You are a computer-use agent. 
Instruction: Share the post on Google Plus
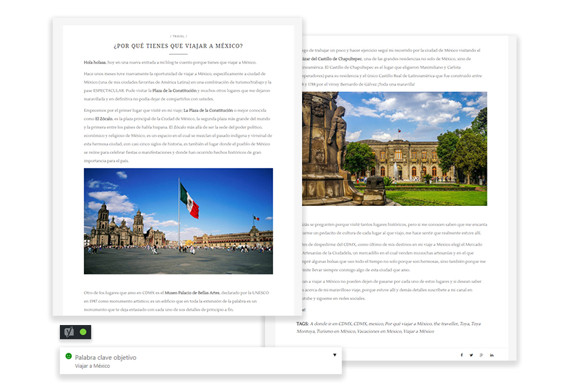pos(482,355)
